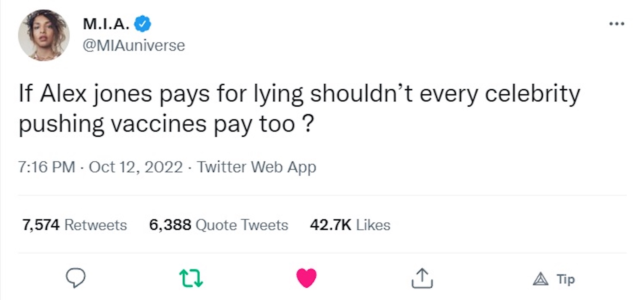Click the 7:16 PM timestamp
This screenshot has width=644, height=300.
(x=47, y=167)
